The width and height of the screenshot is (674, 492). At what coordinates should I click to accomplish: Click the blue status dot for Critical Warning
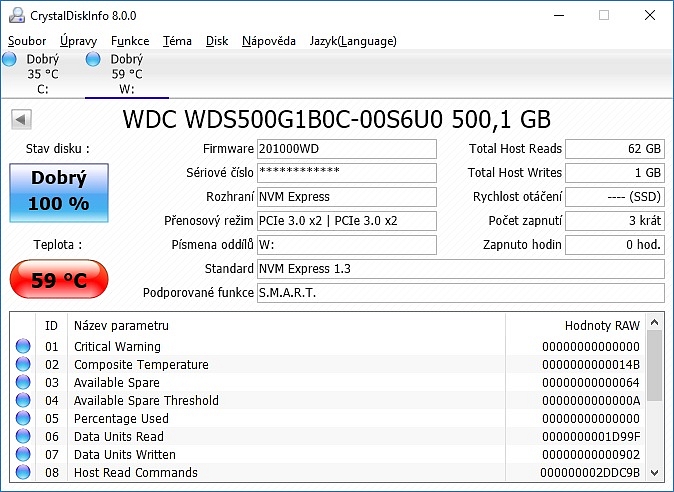click(x=23, y=346)
